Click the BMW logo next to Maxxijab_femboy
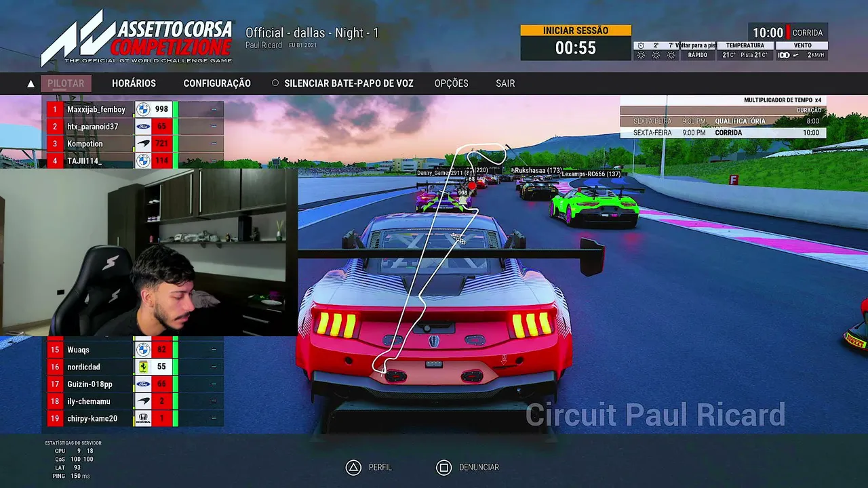Viewport: 868px width, 488px height. pyautogui.click(x=142, y=109)
